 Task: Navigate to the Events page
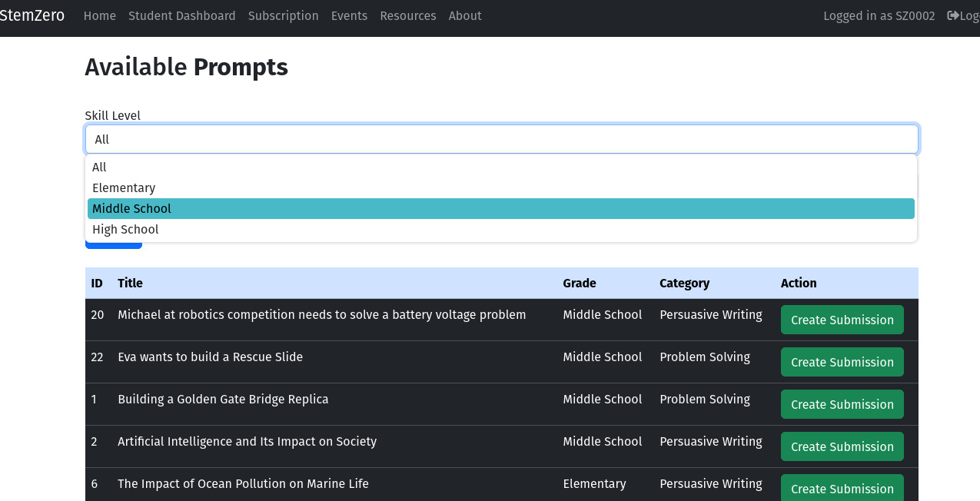tap(349, 15)
